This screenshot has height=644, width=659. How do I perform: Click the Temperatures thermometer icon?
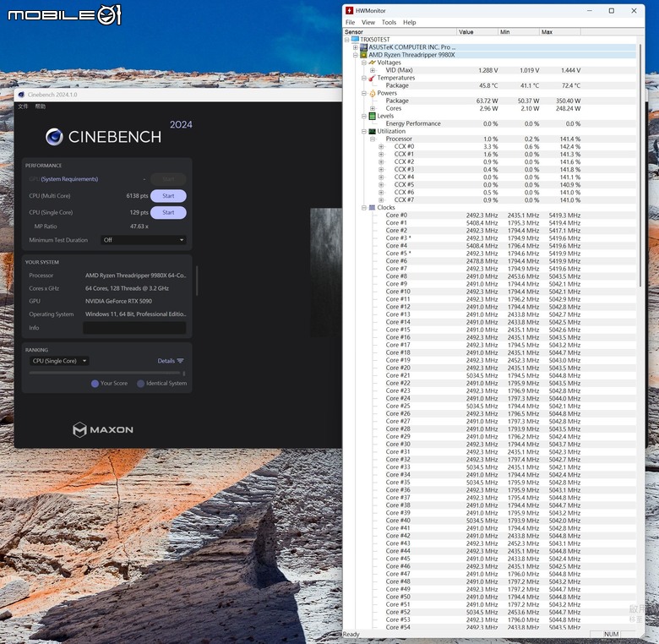372,78
